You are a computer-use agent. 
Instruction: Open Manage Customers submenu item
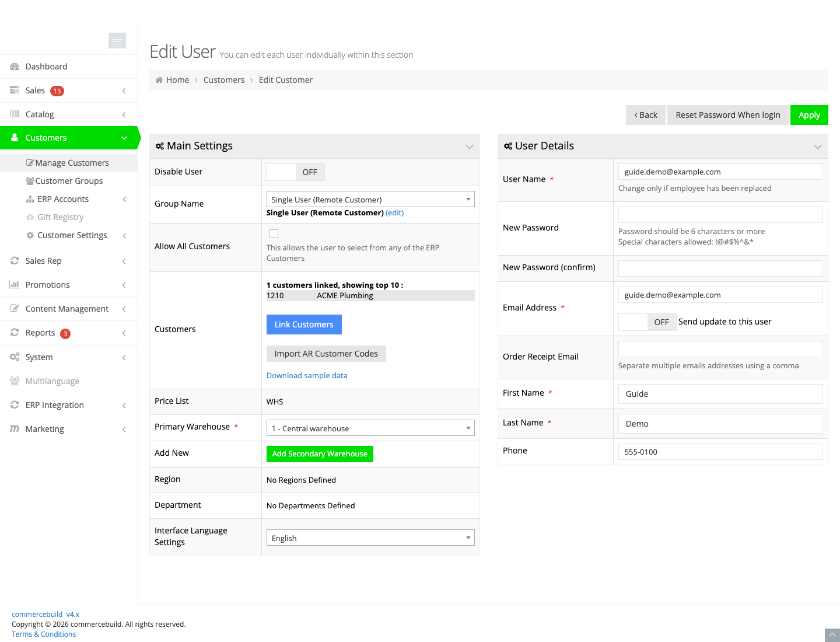coord(68,163)
